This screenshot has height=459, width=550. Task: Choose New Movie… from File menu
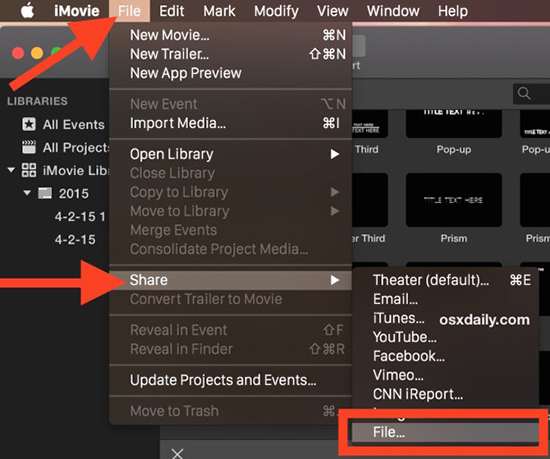231,35
